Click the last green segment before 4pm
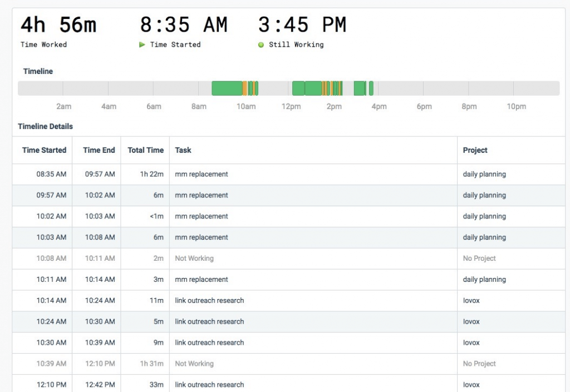 [371, 88]
